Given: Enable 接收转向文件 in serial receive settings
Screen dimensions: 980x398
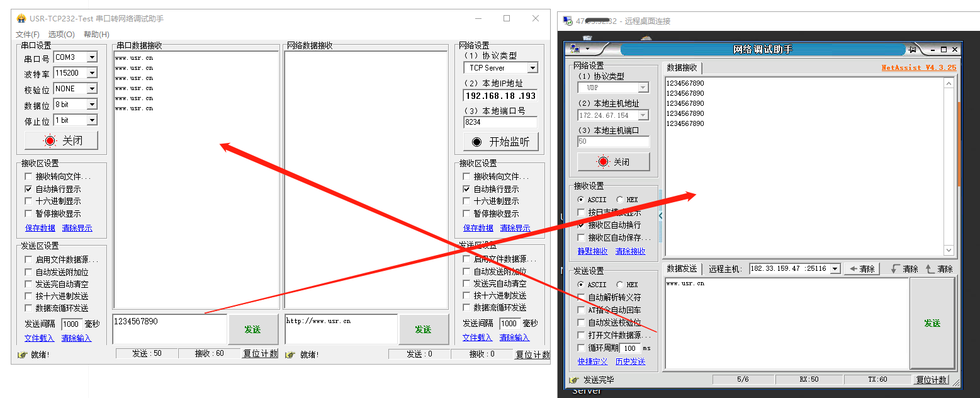Looking at the screenshot, I should [x=28, y=176].
